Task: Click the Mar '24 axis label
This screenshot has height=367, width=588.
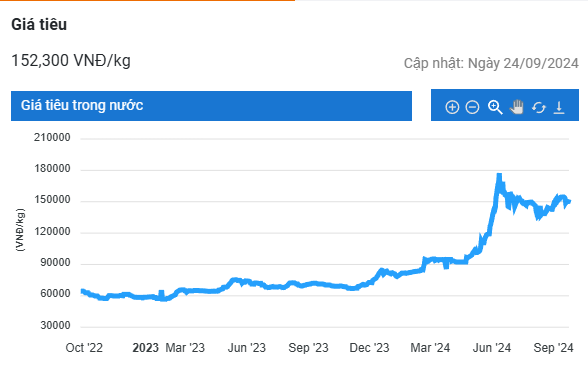Action: pos(430,348)
